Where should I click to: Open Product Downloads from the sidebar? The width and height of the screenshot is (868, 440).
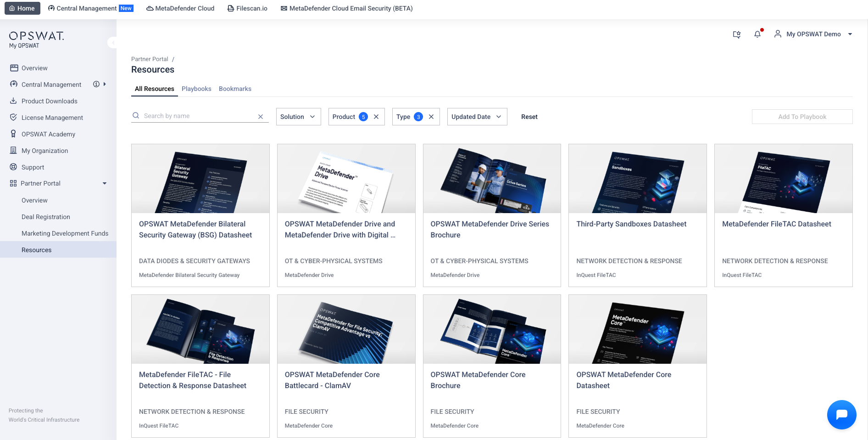click(50, 101)
